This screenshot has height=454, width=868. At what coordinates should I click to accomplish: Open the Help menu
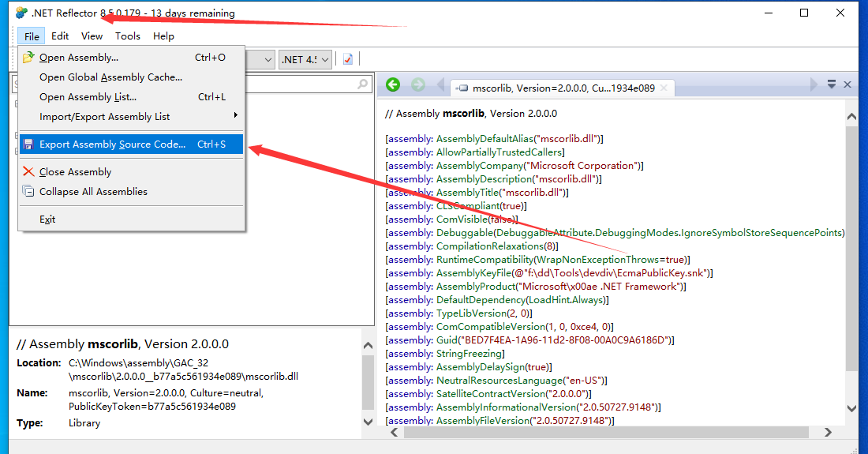(x=163, y=36)
